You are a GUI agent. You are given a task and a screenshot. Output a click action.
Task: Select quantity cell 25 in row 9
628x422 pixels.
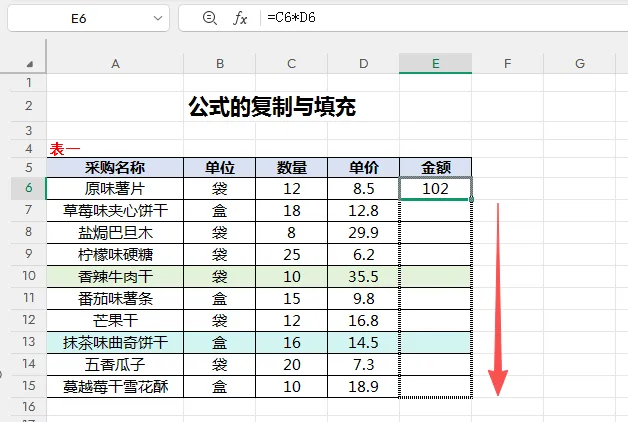click(292, 255)
